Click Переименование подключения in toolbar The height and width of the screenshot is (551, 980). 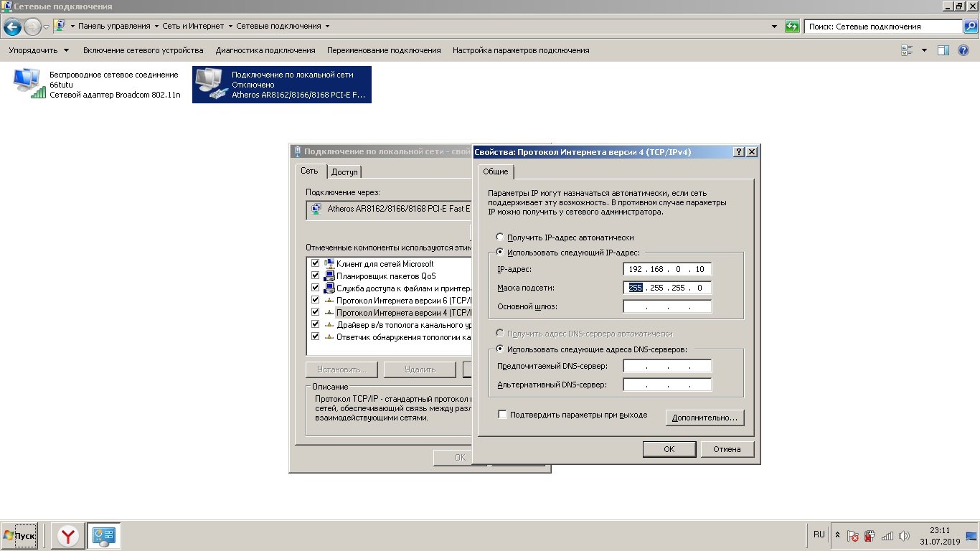384,50
